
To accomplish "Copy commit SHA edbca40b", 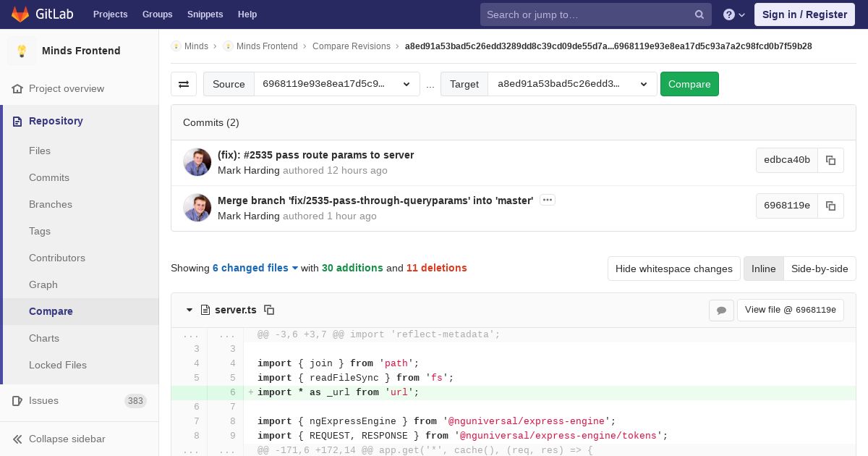I will tap(830, 160).
